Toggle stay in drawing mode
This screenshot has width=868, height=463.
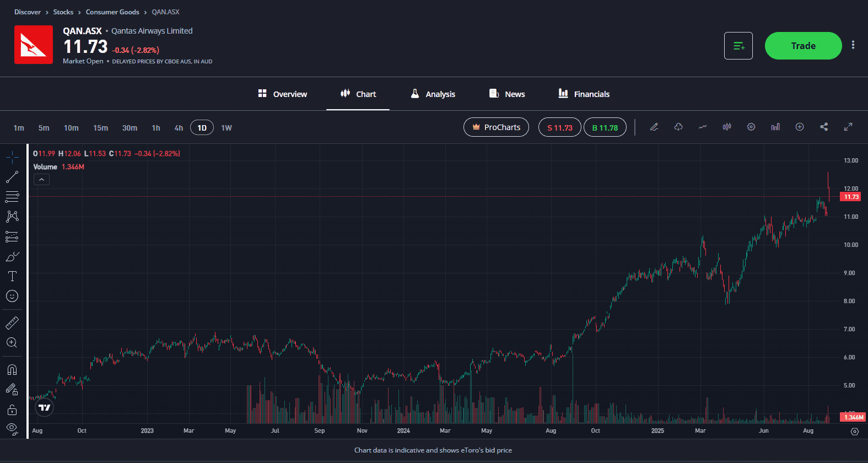tap(12, 389)
